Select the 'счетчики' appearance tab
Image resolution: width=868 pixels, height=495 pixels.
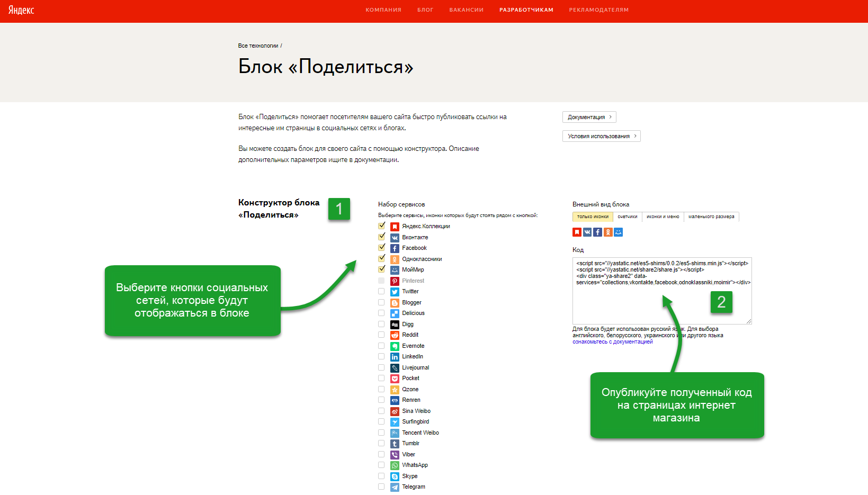628,217
